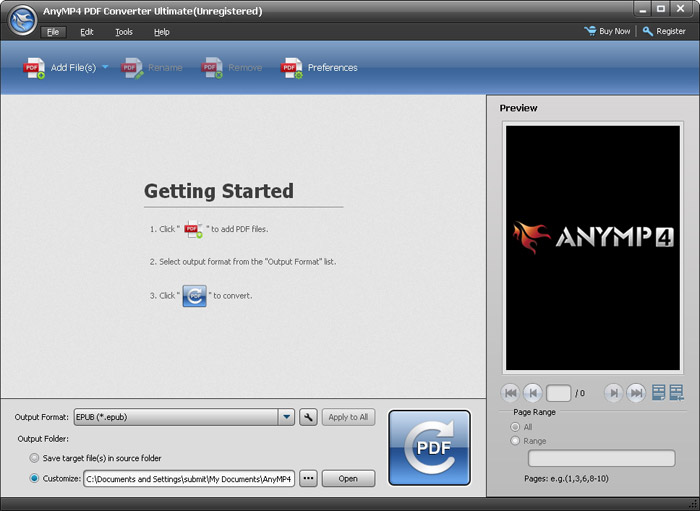The image size is (700, 511).
Task: Click the Remove toolbar button
Action: (x=232, y=68)
